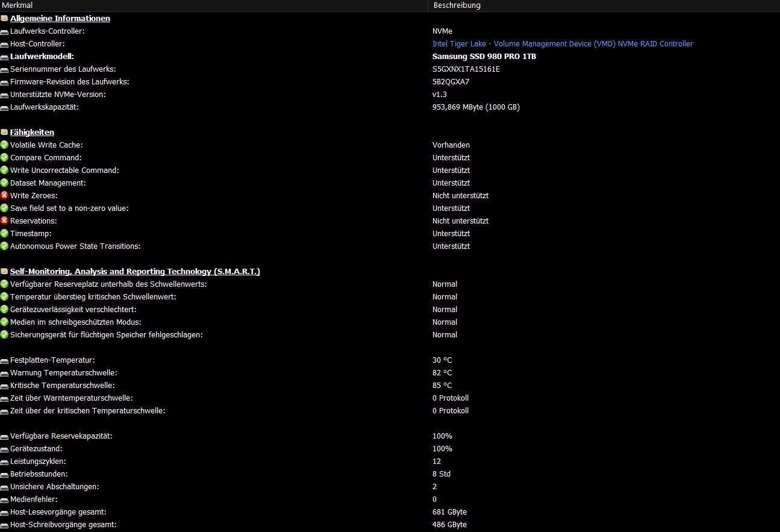Viewport: 780px width, 532px height.
Task: Click the drive icon next to Kritische Temperaturschwelle
Action: tap(4, 386)
